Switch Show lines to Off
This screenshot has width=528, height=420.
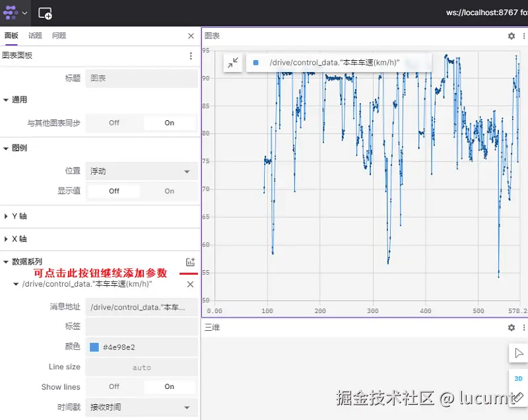(113, 386)
